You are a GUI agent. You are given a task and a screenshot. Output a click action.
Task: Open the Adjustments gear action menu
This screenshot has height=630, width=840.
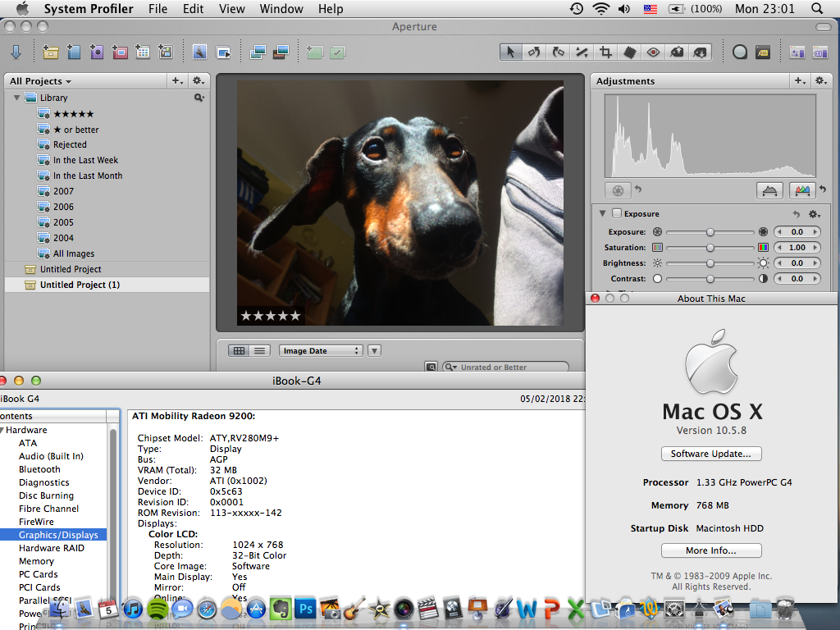point(820,81)
